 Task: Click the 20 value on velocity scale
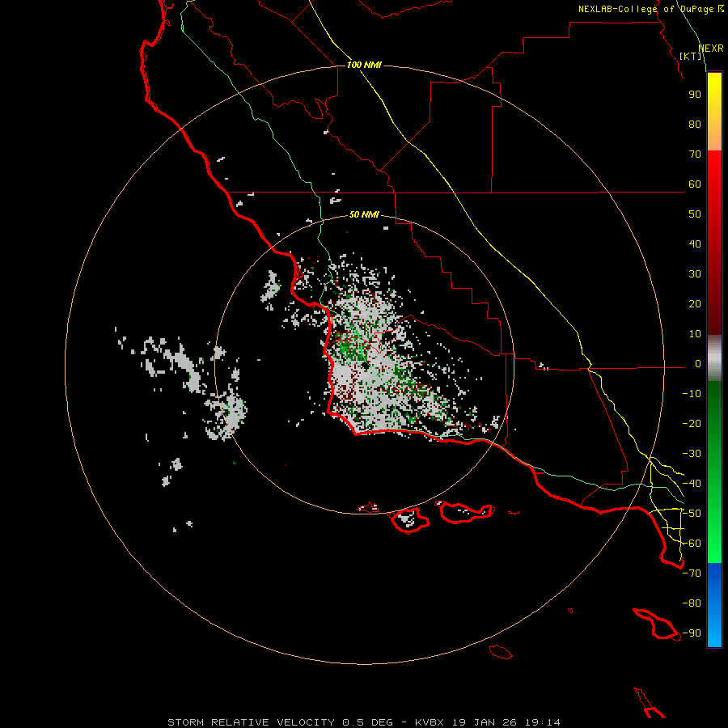[695, 303]
